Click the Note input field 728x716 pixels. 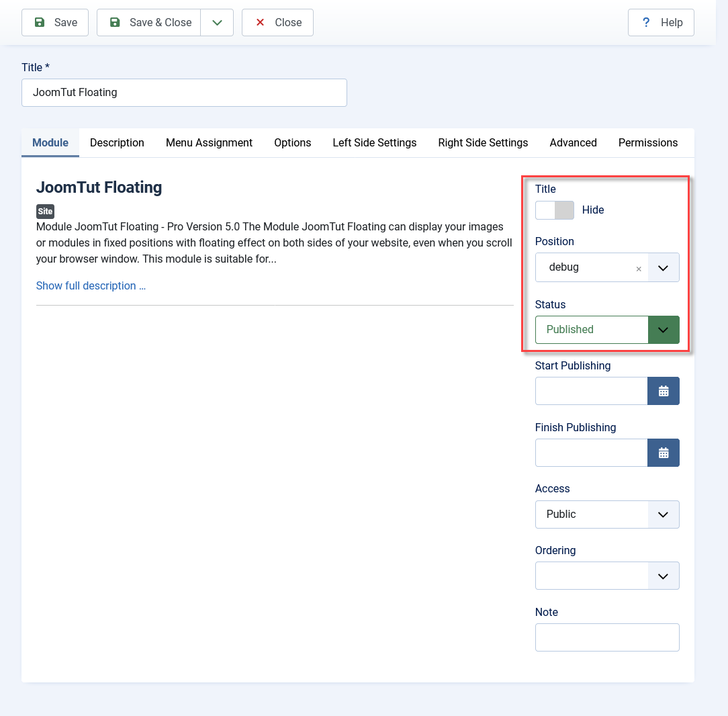[607, 637]
